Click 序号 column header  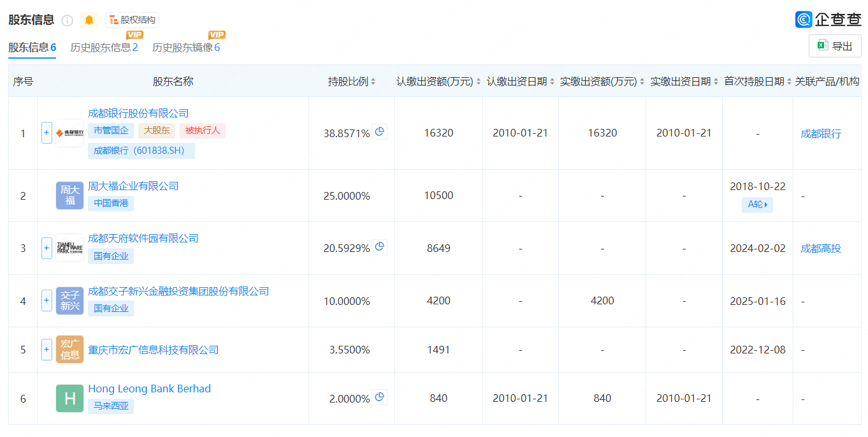[23, 82]
